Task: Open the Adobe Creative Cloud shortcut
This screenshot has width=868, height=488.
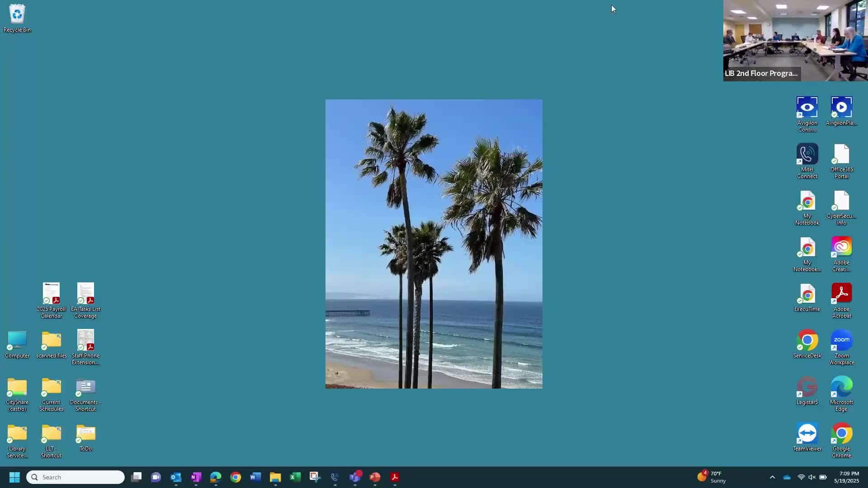Action: click(x=841, y=248)
